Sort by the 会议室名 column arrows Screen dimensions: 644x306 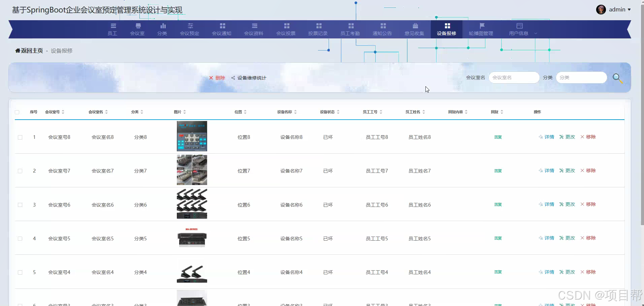pyautogui.click(x=106, y=112)
